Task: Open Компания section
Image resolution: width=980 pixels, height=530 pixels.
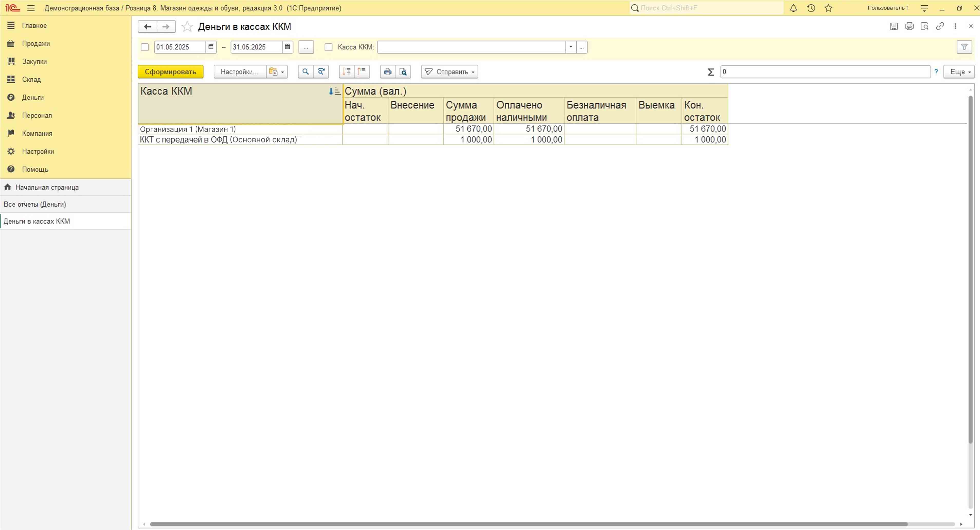Action: (x=65, y=133)
